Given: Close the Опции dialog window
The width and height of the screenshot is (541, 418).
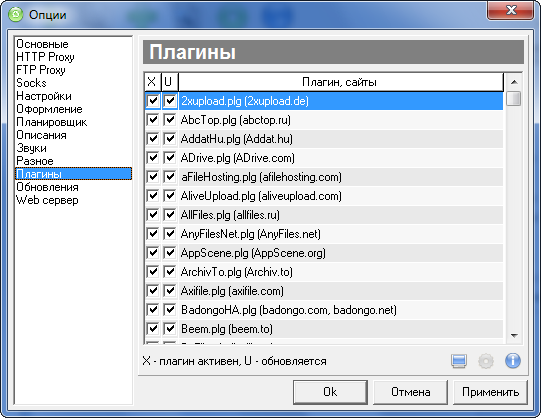Looking at the screenshot, I should coord(511,10).
